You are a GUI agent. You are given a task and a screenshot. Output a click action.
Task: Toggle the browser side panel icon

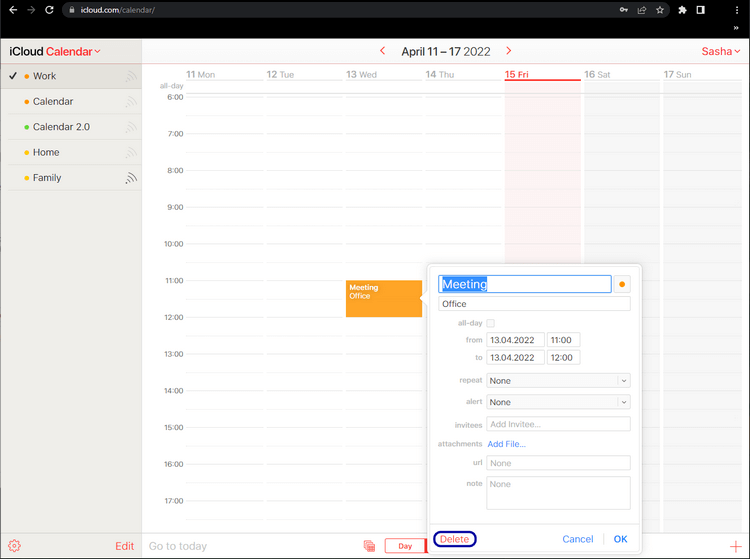coord(700,10)
